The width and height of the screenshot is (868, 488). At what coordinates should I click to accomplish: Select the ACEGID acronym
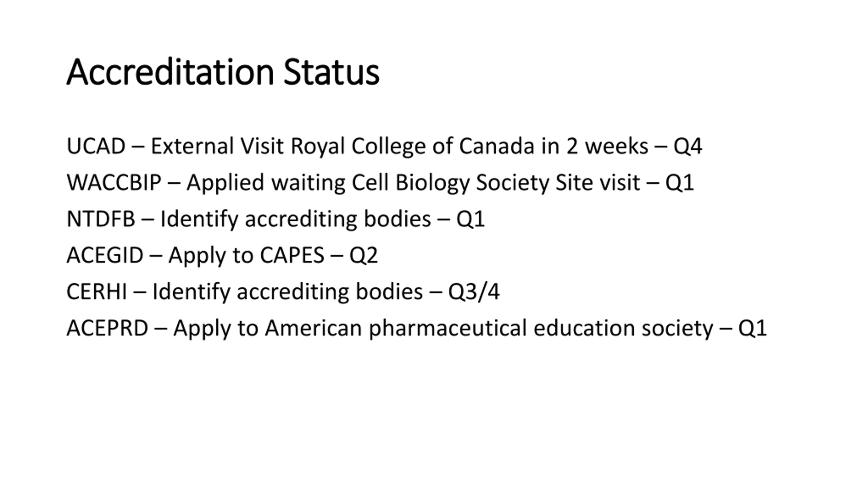tap(105, 255)
